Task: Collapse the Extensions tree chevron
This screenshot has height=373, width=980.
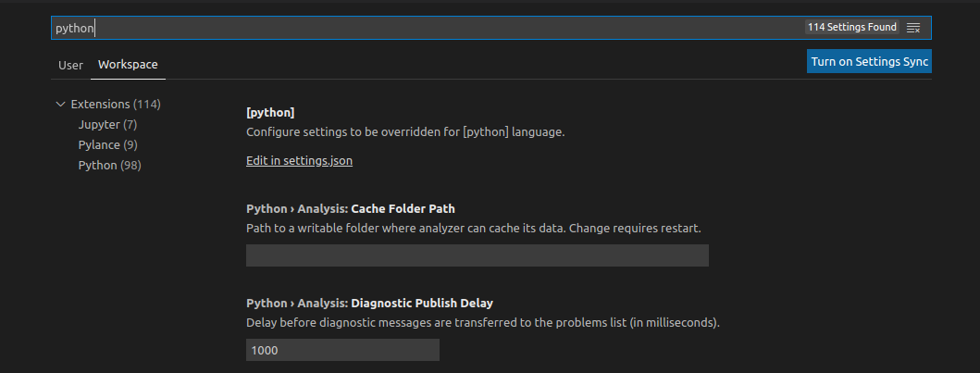Action: tap(61, 105)
